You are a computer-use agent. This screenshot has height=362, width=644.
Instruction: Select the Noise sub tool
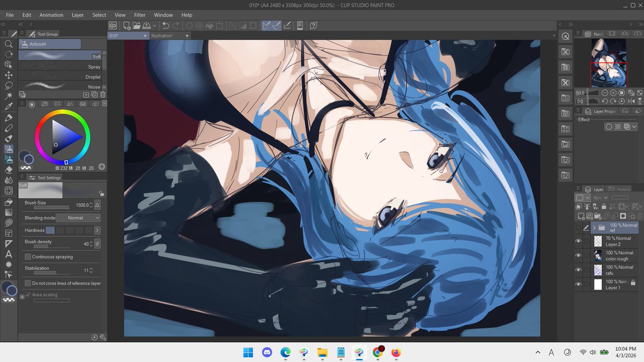(60, 86)
